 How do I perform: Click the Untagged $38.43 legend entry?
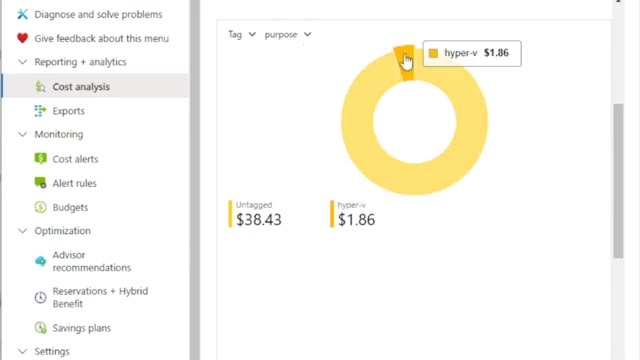(x=255, y=213)
